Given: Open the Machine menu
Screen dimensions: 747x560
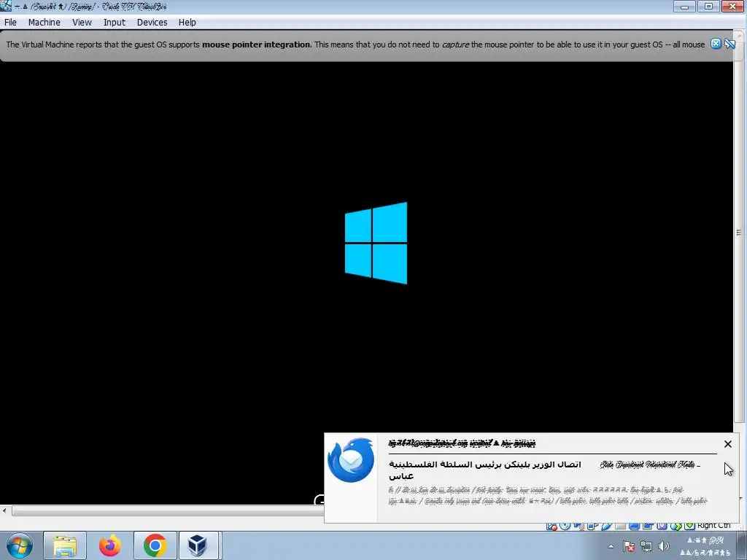Looking at the screenshot, I should [x=44, y=23].
